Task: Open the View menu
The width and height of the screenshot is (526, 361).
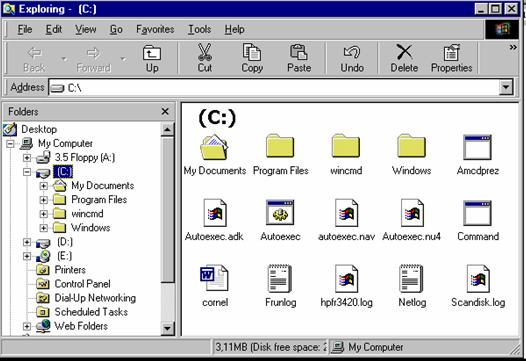Action: pos(86,30)
